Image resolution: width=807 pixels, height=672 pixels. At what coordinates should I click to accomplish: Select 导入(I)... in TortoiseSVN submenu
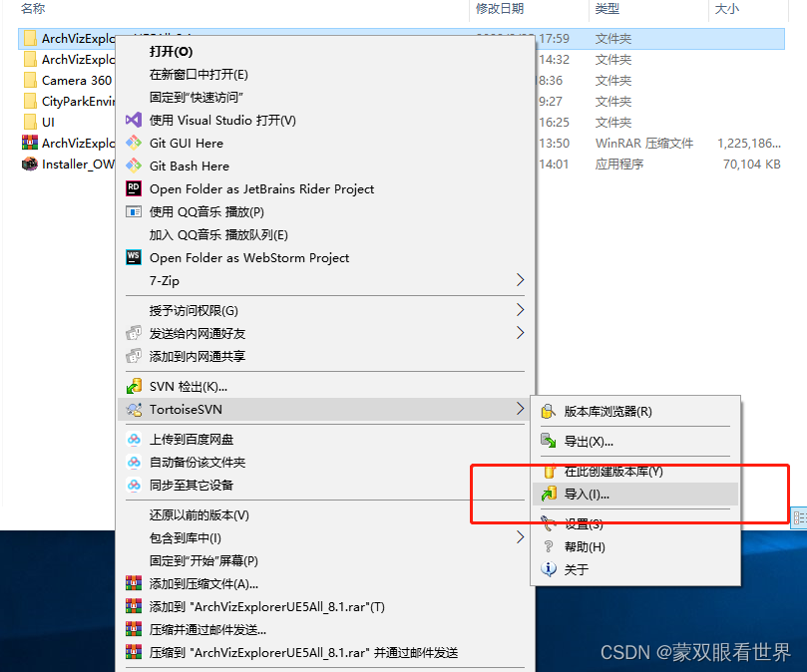[x=587, y=495]
